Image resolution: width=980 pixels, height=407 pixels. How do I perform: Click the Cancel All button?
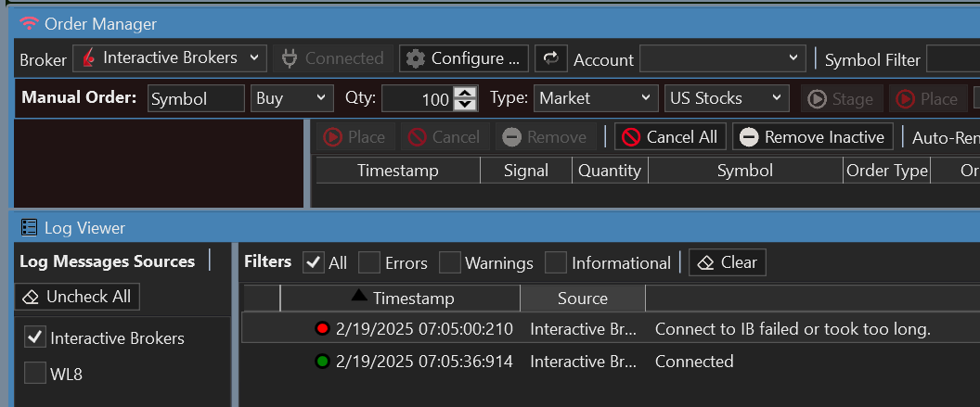point(670,136)
